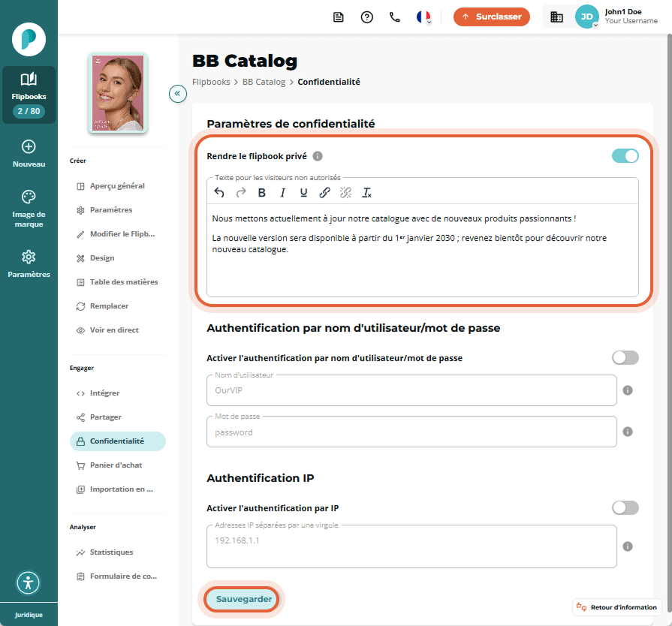Undo last edit in text editor
This screenshot has width=672, height=626.
(219, 193)
